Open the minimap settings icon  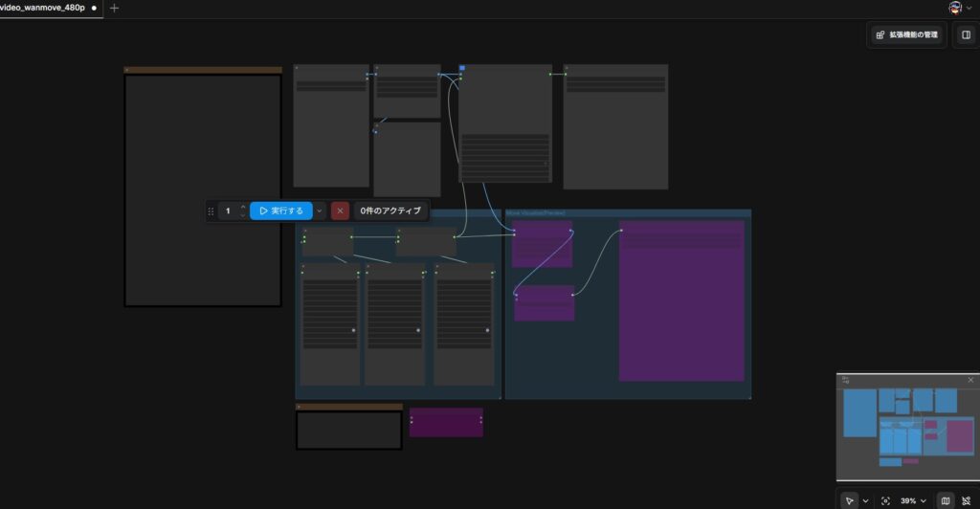[x=845, y=380]
